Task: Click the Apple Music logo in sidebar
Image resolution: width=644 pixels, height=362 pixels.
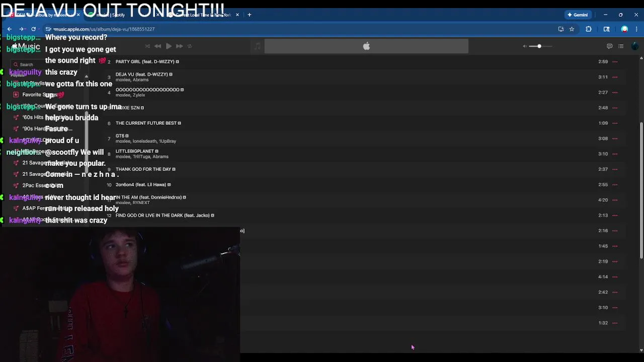Action: (x=25, y=46)
